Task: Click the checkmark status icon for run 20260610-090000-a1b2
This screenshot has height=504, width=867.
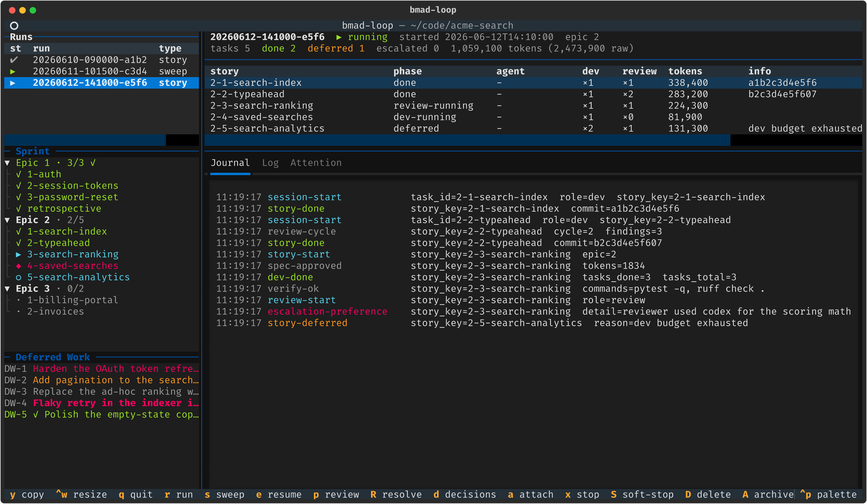Action: click(x=13, y=60)
